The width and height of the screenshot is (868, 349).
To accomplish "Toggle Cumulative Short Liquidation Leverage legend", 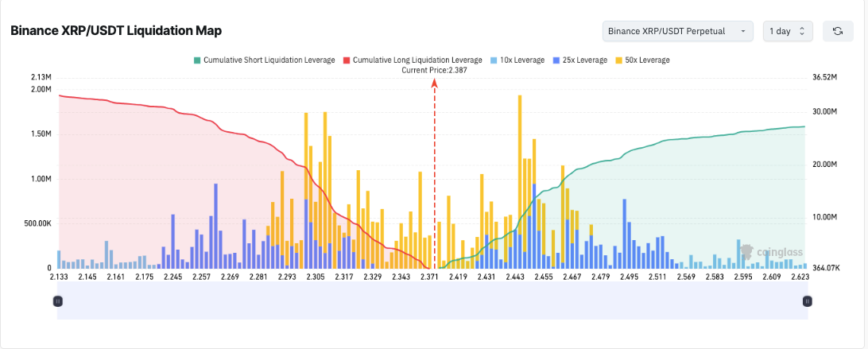I will [x=264, y=60].
